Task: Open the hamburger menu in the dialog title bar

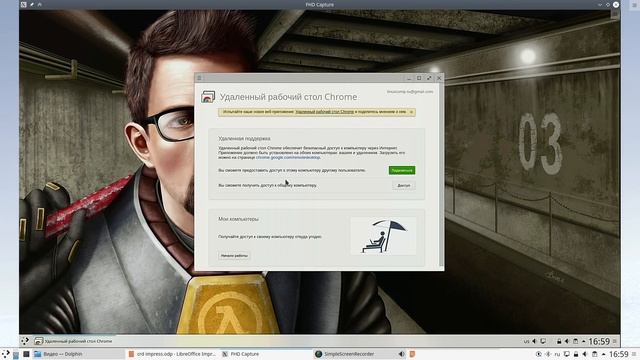Action: click(x=200, y=78)
